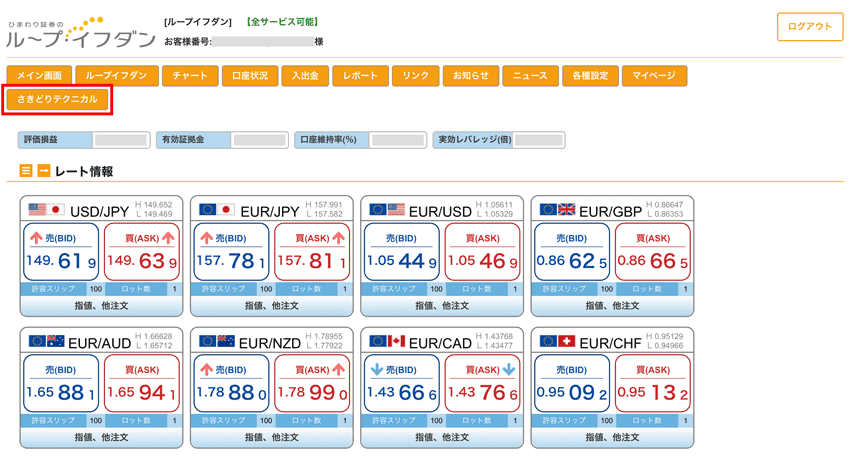Open 指値、他注文 for USD/JPY
This screenshot has width=850, height=457.
pyautogui.click(x=101, y=306)
